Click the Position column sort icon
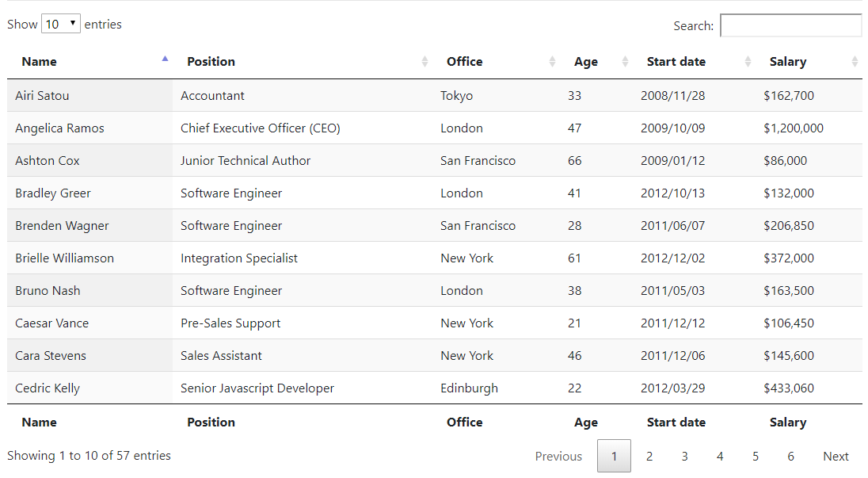868x478 pixels. [x=424, y=62]
